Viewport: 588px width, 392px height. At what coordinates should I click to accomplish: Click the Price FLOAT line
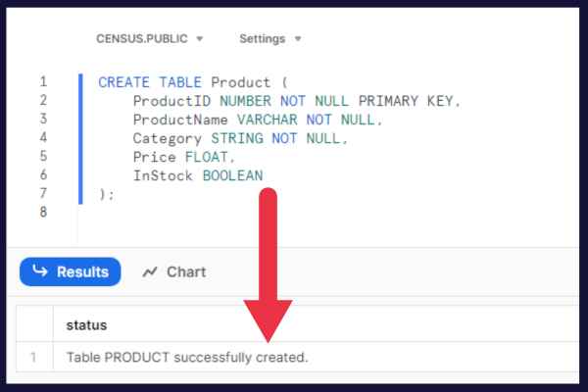184,157
